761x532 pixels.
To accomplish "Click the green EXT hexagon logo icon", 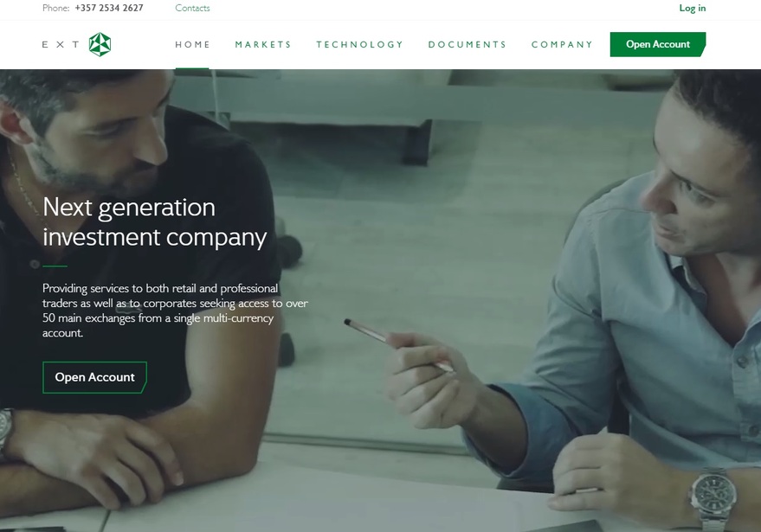I will (100, 45).
